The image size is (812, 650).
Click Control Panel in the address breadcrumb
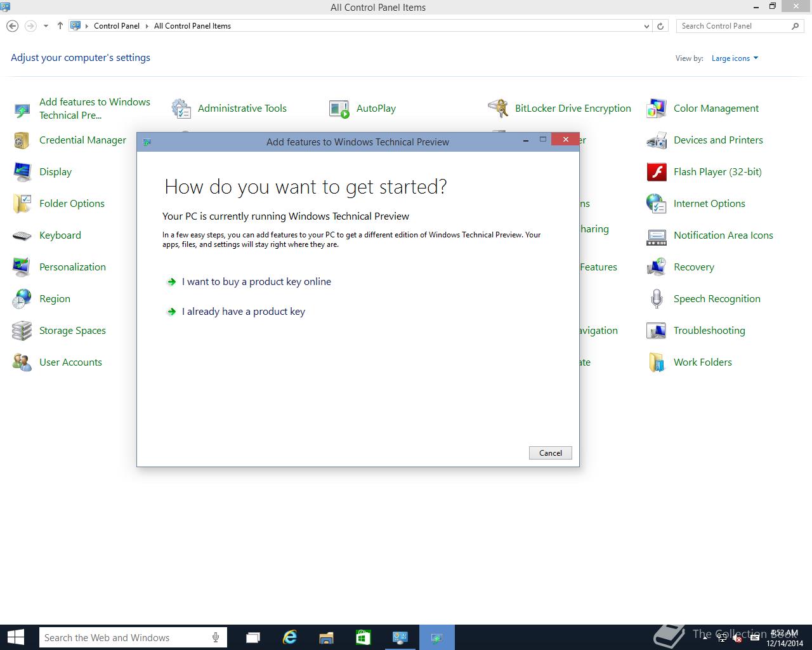(117, 26)
